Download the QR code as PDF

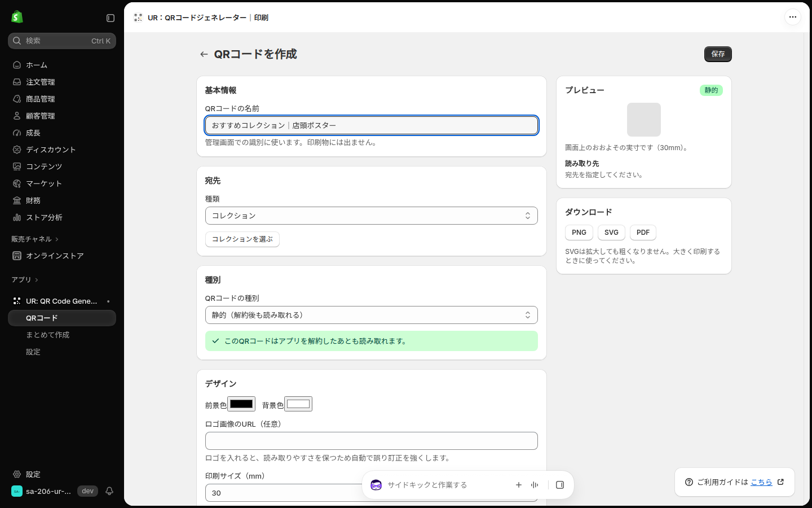tap(643, 233)
